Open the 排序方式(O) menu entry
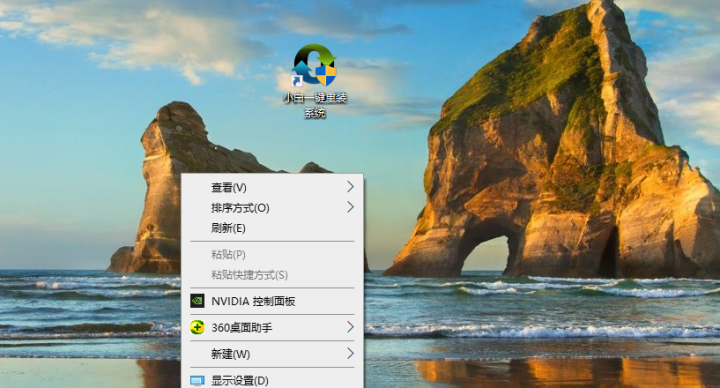Viewport: 720px width, 388px height. tap(272, 208)
